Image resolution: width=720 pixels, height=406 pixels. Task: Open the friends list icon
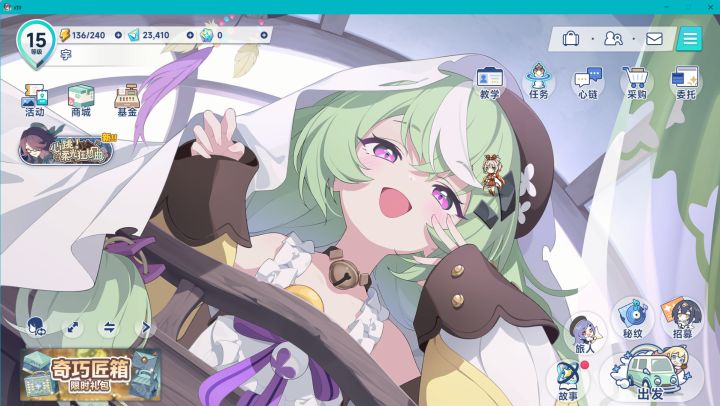coord(613,39)
